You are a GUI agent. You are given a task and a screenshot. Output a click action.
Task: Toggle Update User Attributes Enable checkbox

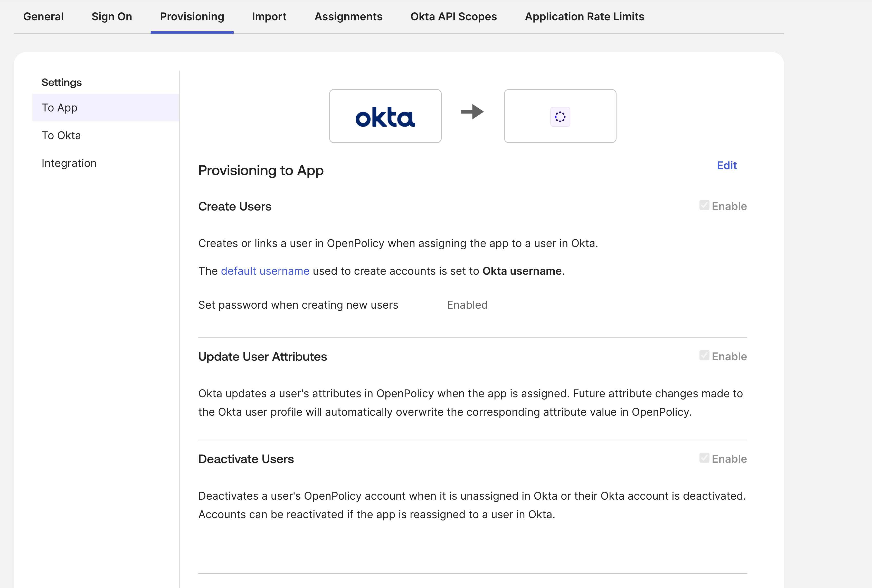click(x=704, y=356)
